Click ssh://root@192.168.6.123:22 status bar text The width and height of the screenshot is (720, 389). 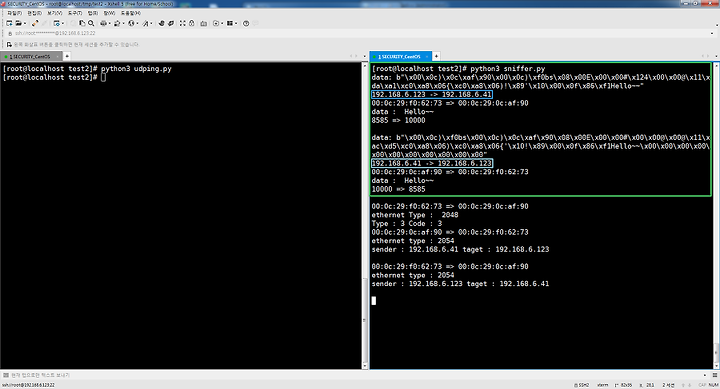28,385
